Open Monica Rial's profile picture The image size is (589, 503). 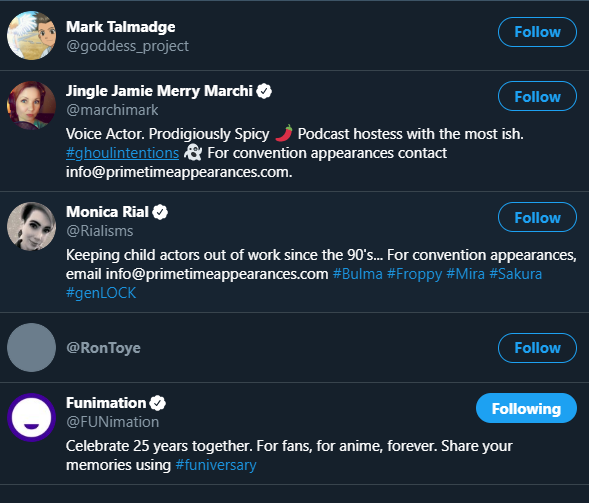pos(32,227)
